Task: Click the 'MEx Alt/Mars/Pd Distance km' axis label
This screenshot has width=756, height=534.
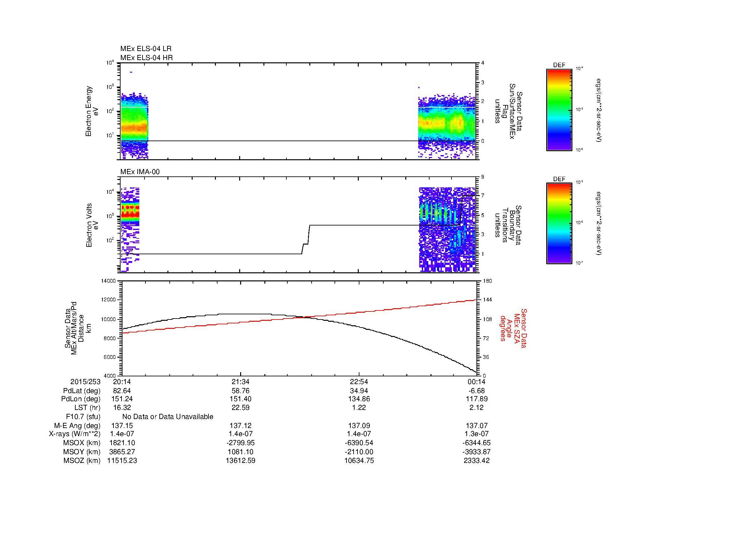Action: click(78, 328)
